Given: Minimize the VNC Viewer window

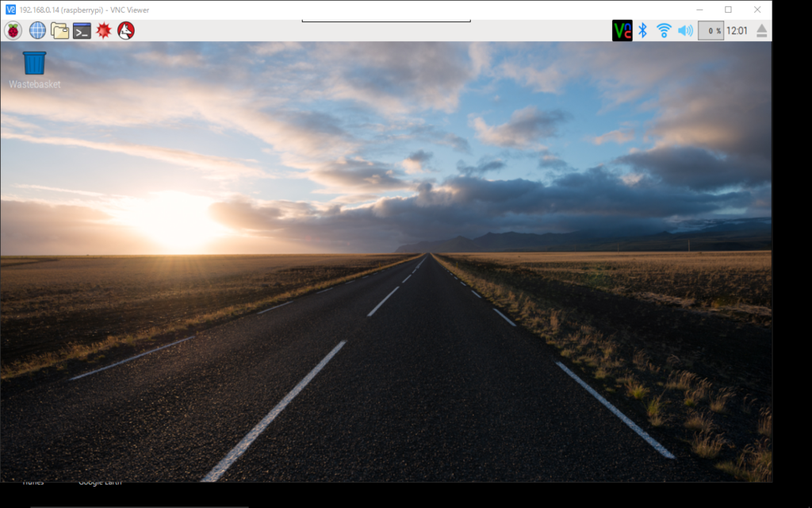Looking at the screenshot, I should pyautogui.click(x=700, y=10).
